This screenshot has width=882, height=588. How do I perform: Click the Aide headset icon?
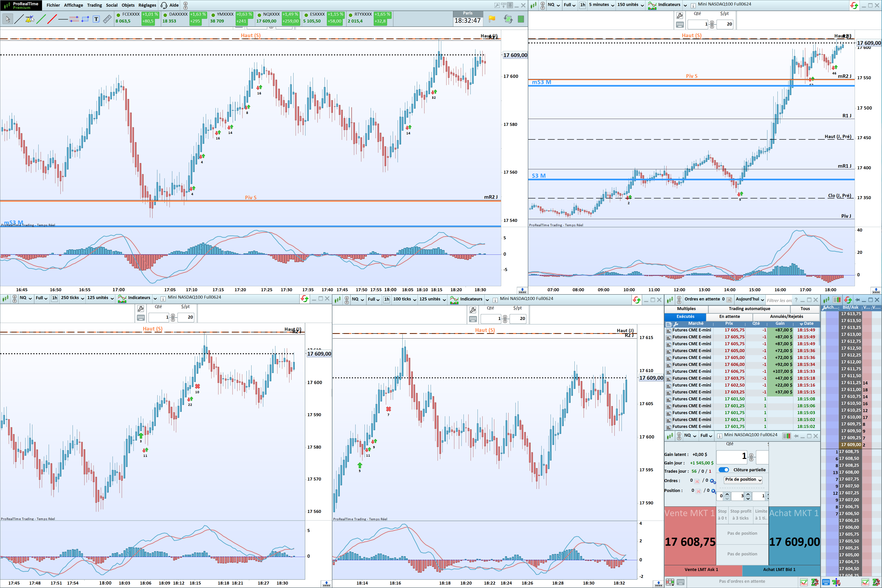[x=164, y=5]
